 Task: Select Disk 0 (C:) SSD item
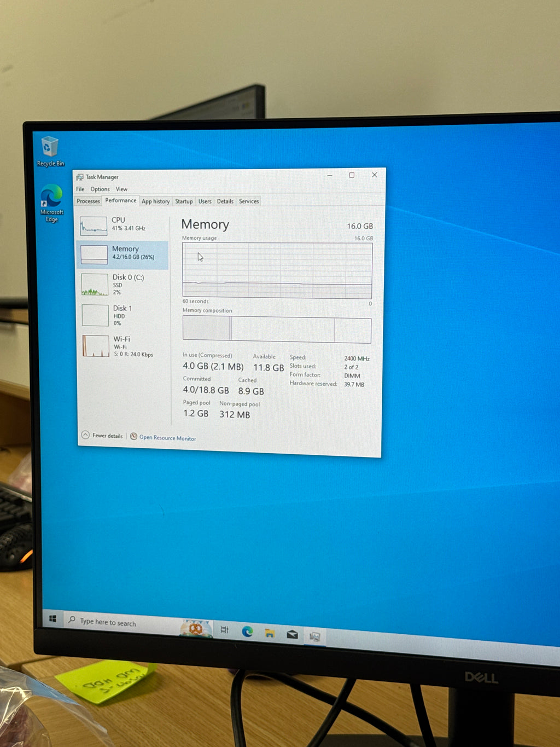122,285
